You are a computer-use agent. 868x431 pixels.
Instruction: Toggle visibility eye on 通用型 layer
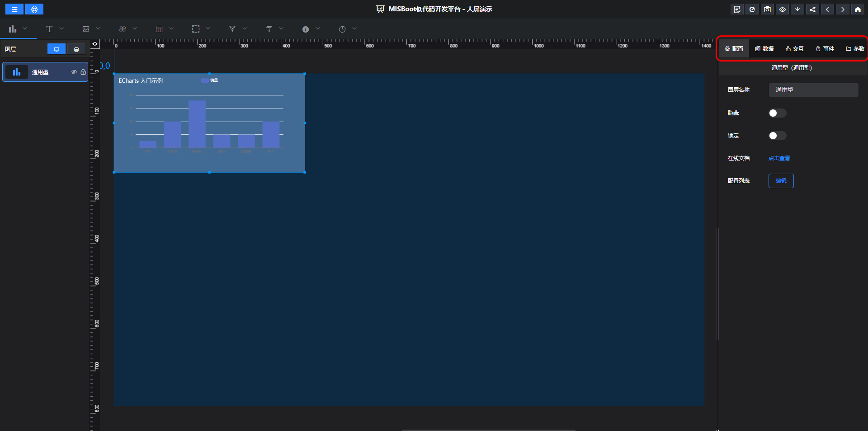(74, 72)
